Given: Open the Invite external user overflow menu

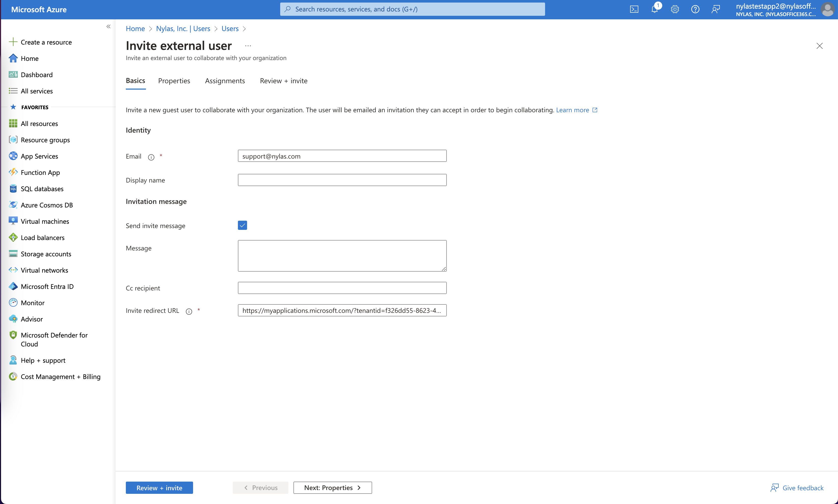Looking at the screenshot, I should (x=248, y=46).
